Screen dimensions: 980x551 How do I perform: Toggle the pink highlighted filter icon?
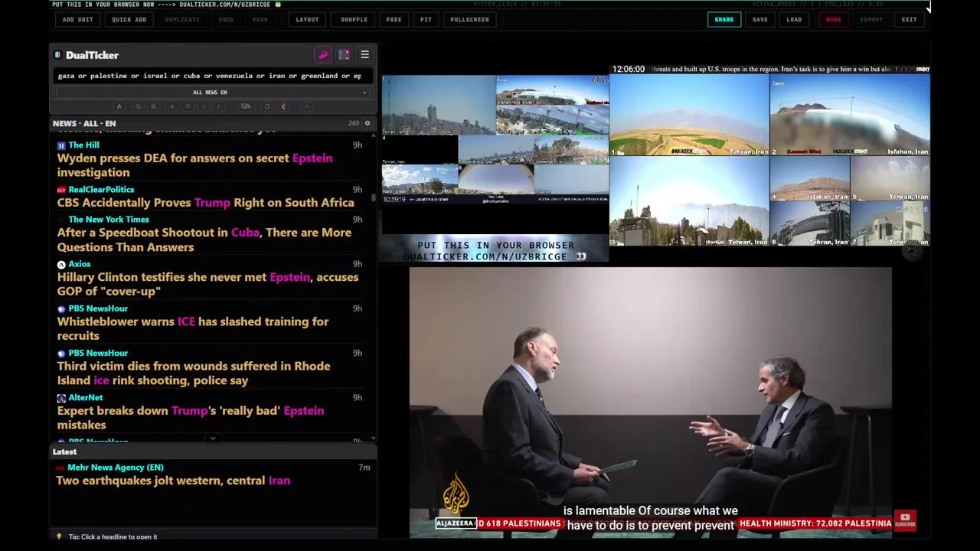283,106
